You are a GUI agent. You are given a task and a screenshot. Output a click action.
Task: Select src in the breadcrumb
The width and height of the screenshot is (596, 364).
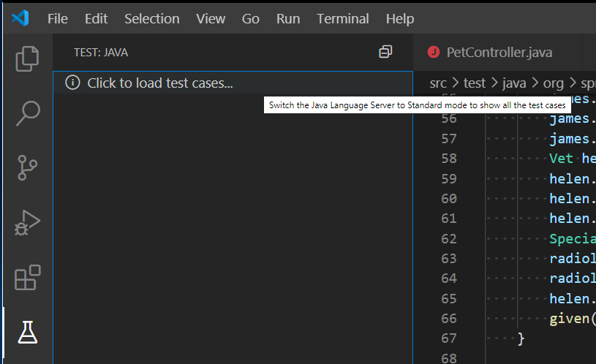coord(438,83)
